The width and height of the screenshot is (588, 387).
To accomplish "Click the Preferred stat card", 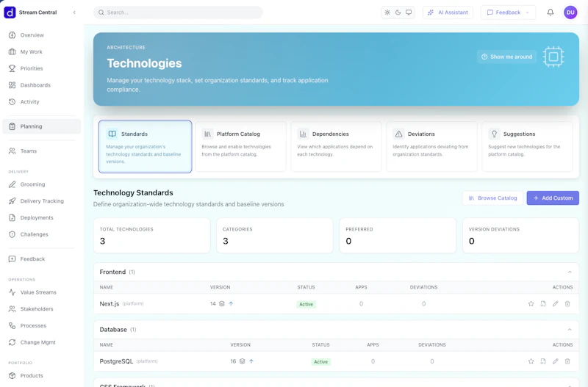I will click(398, 236).
